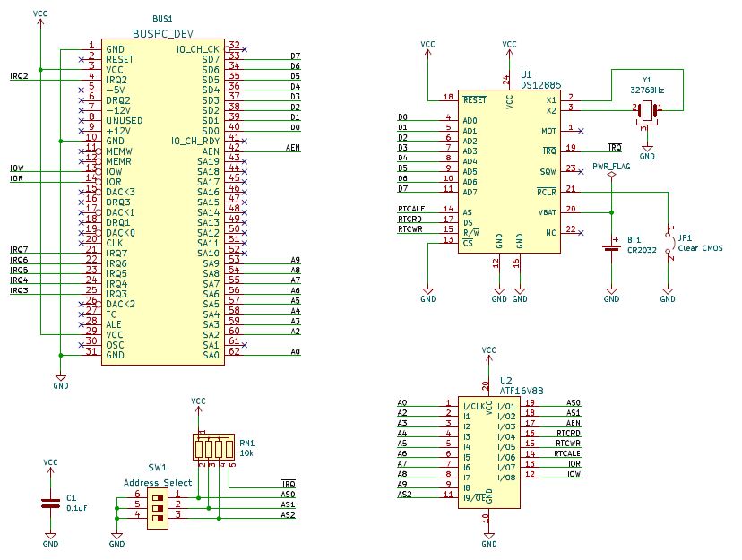Viewport: 742px width, 560px height.
Task: Select the IRQ7 net label left of BUS1
Action: (19, 249)
